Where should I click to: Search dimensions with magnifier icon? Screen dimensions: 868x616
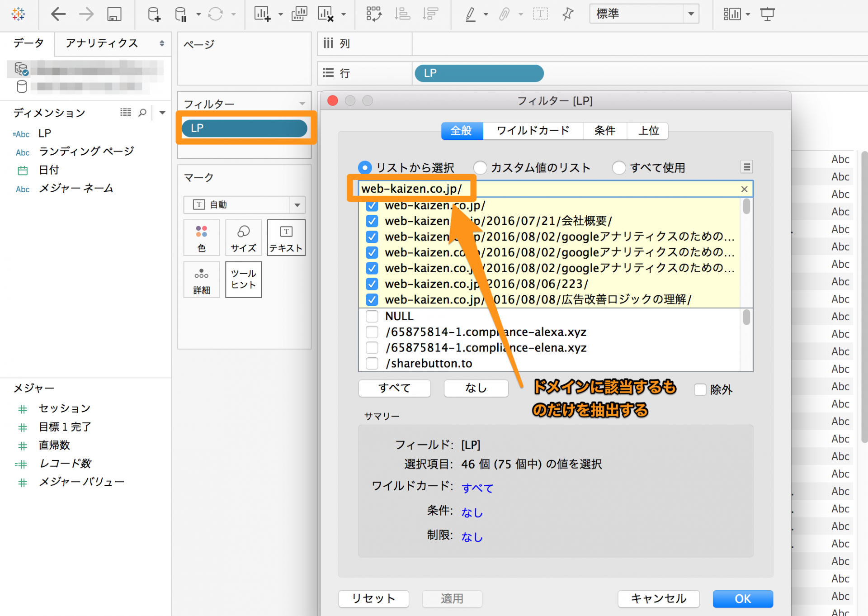142,112
